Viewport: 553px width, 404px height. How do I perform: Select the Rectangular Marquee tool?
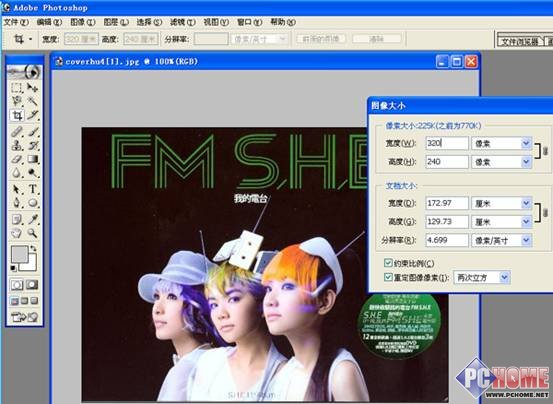coord(17,88)
